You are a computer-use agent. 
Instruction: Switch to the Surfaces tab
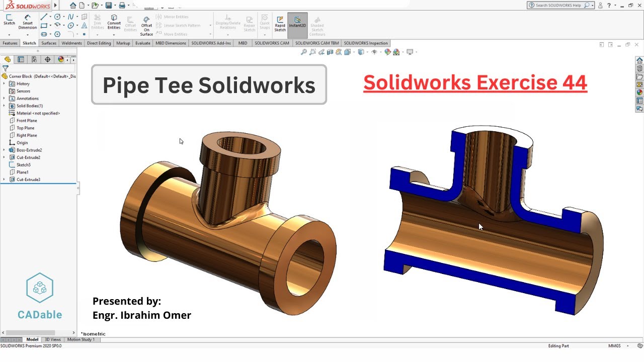pyautogui.click(x=49, y=43)
